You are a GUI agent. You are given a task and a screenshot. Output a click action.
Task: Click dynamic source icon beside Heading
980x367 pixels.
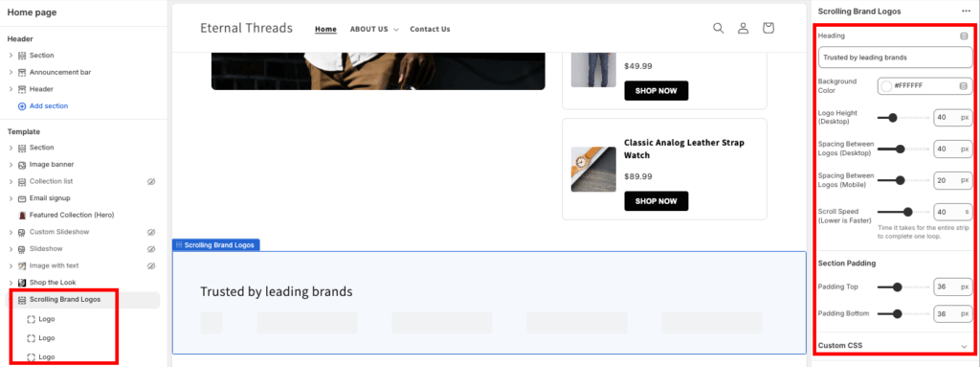pos(964,36)
